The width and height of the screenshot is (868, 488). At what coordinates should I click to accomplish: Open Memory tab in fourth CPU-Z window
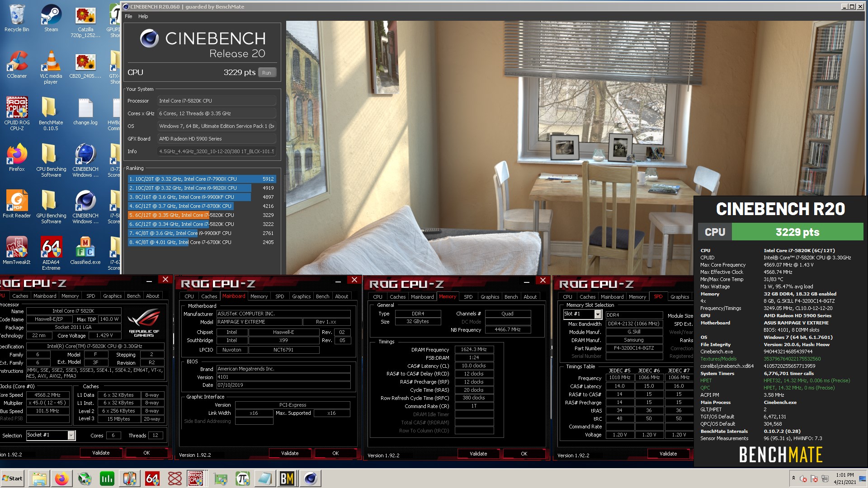pyautogui.click(x=637, y=297)
